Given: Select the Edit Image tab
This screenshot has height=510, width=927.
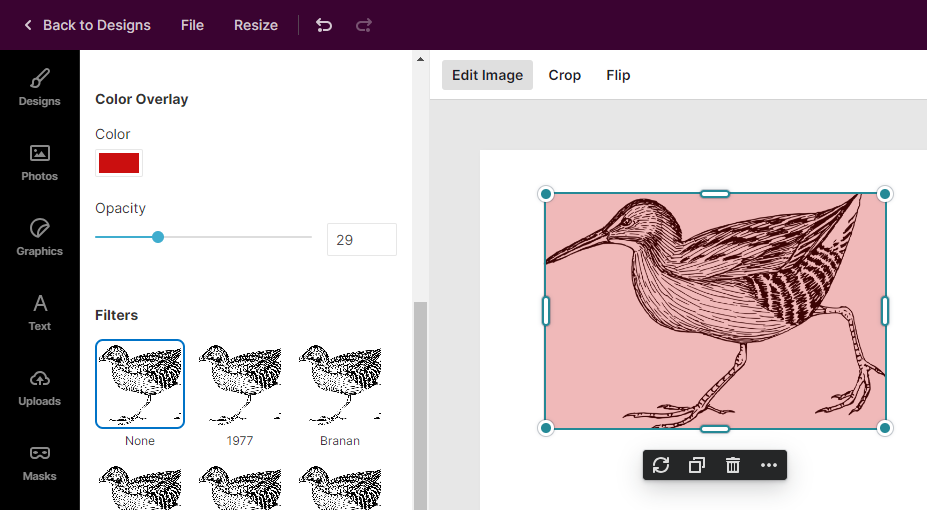Looking at the screenshot, I should pos(487,75).
